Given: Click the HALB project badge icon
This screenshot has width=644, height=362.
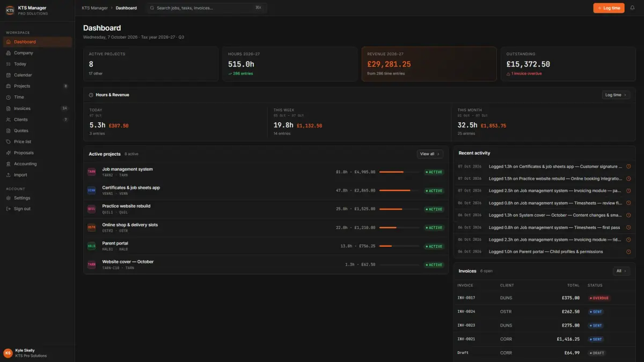Looking at the screenshot, I should [x=92, y=246].
